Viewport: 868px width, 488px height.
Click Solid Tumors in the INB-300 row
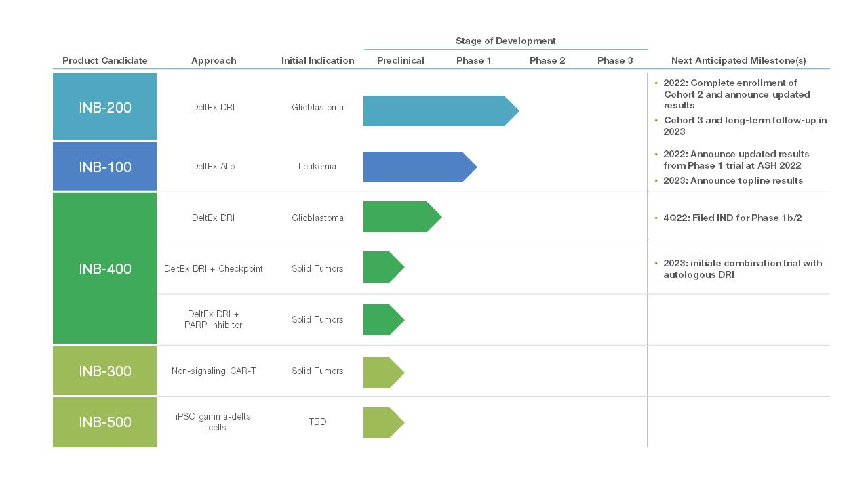click(317, 371)
